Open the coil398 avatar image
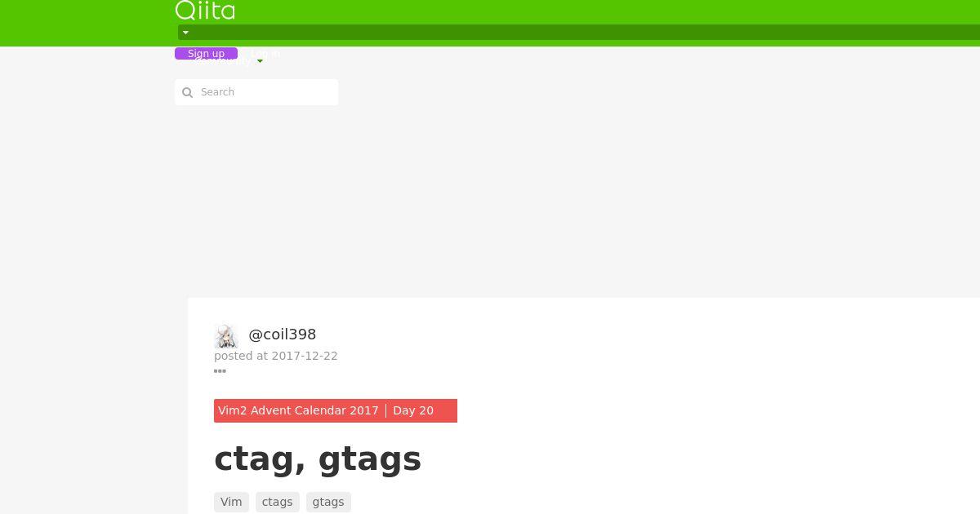 226,336
